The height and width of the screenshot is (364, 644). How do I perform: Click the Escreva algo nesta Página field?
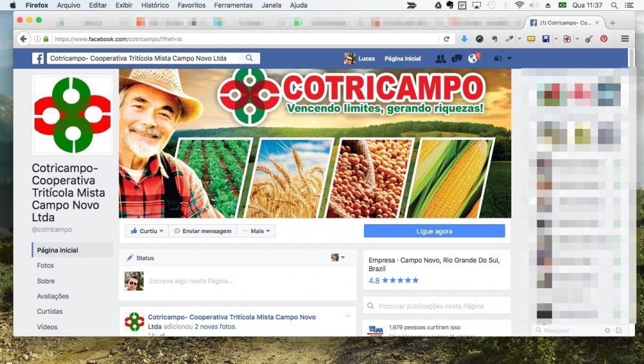[191, 281]
